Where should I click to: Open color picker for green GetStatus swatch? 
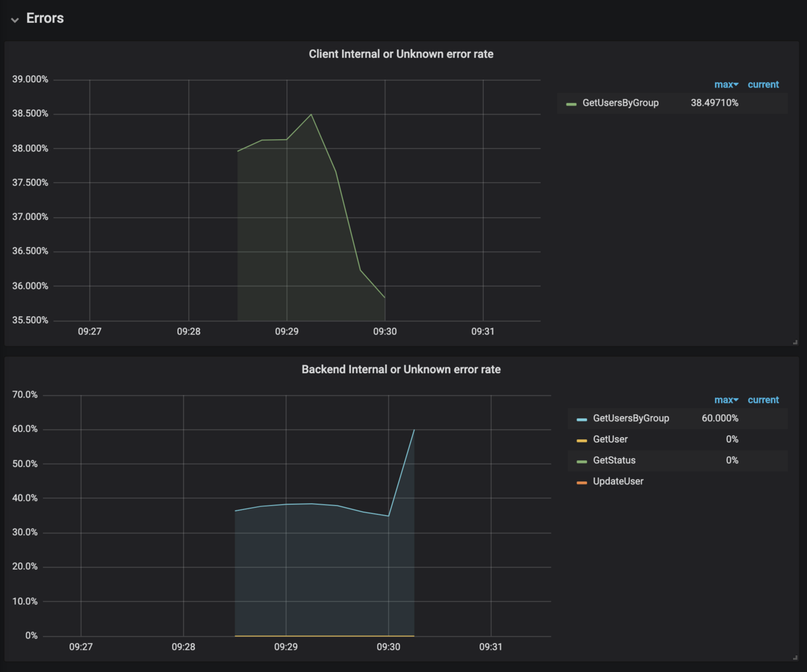tap(582, 461)
